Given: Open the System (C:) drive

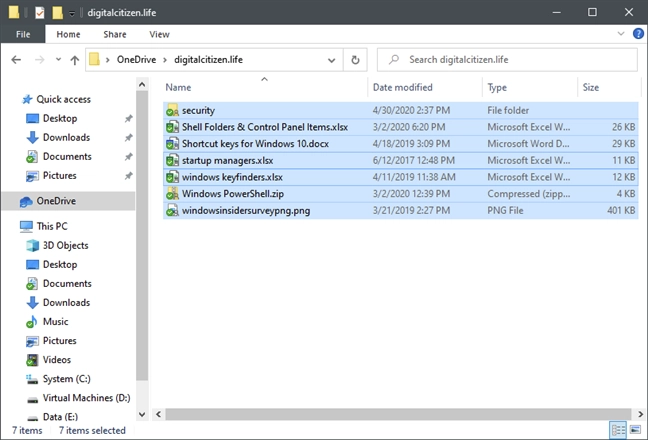Looking at the screenshot, I should click(x=66, y=379).
